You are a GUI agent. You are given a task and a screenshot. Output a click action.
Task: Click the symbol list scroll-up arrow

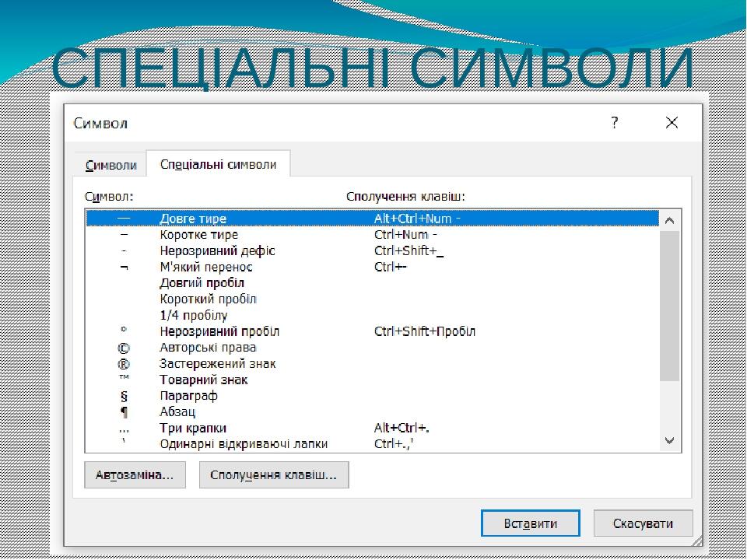tap(669, 220)
